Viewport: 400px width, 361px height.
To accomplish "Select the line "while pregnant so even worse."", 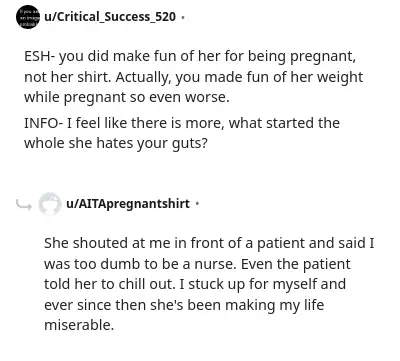I will [x=127, y=97].
